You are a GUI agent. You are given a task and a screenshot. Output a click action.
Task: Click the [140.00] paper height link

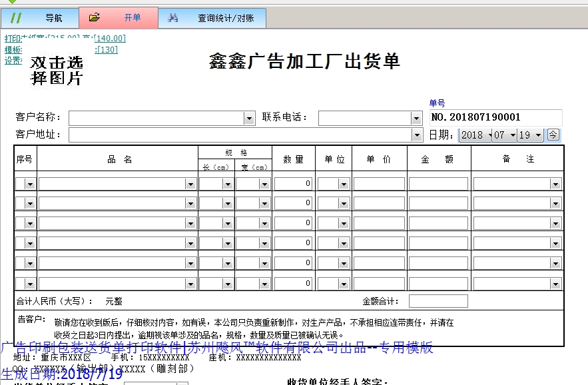[110, 39]
